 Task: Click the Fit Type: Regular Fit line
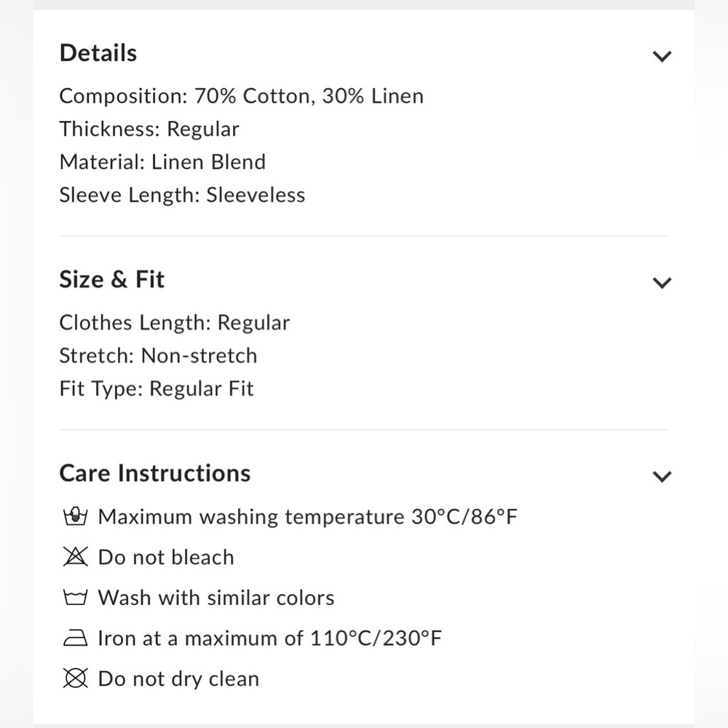(x=157, y=389)
